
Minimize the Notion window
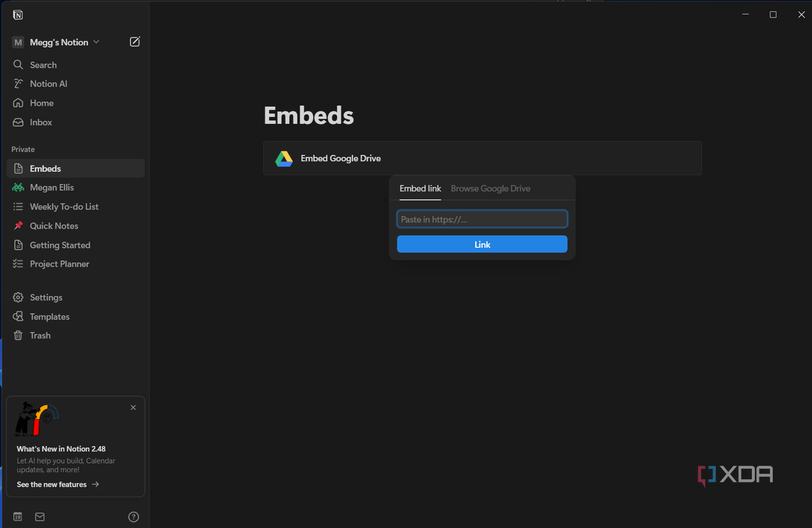tap(745, 14)
